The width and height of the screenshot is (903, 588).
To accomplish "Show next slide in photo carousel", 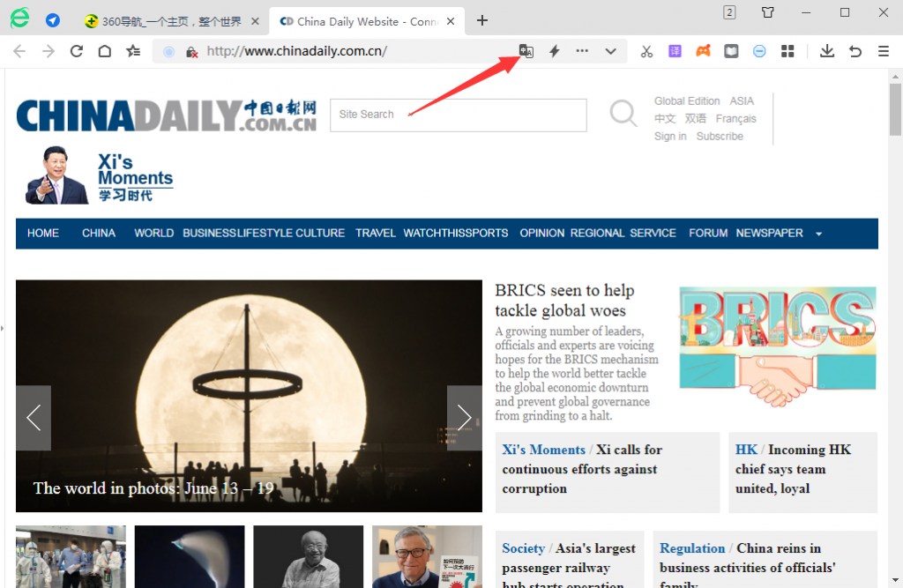I will (x=464, y=418).
